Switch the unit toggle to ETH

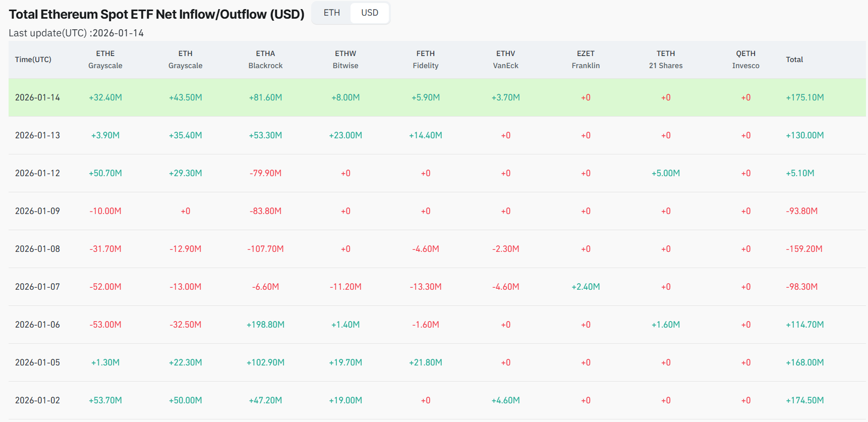pos(331,13)
